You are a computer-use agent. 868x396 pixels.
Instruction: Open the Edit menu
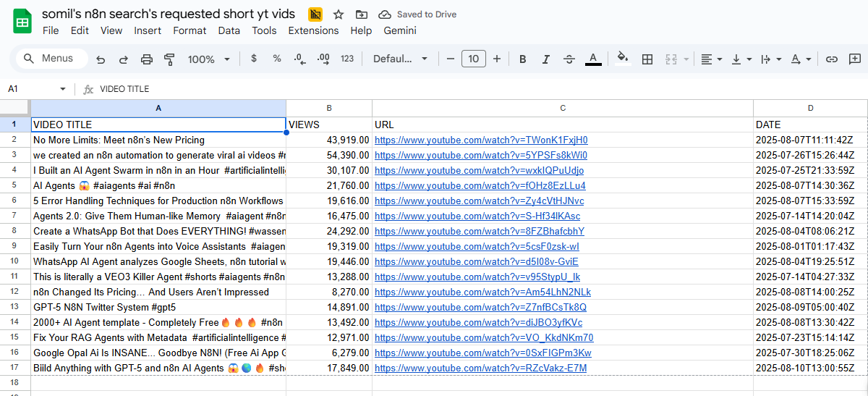80,30
